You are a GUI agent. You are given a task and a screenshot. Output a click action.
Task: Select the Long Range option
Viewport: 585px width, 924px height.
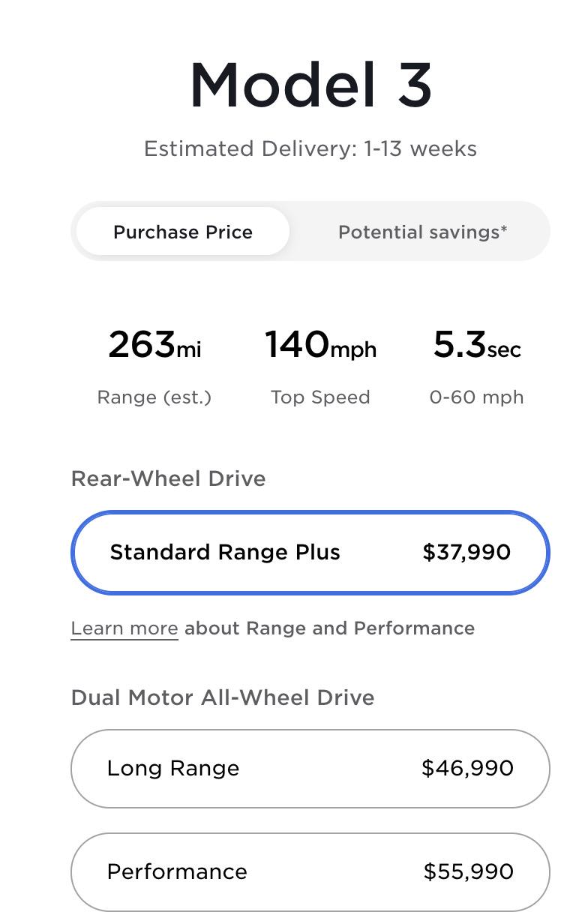point(310,769)
